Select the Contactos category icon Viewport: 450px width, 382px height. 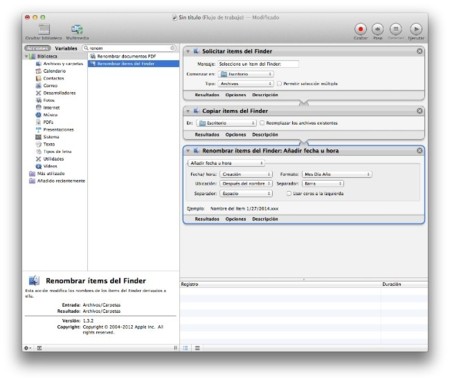pyautogui.click(x=38, y=78)
